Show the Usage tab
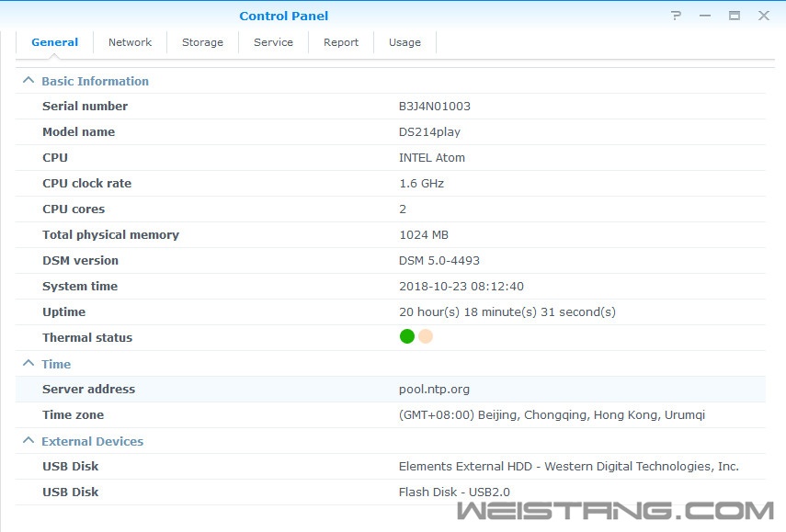The width and height of the screenshot is (786, 532). (404, 42)
